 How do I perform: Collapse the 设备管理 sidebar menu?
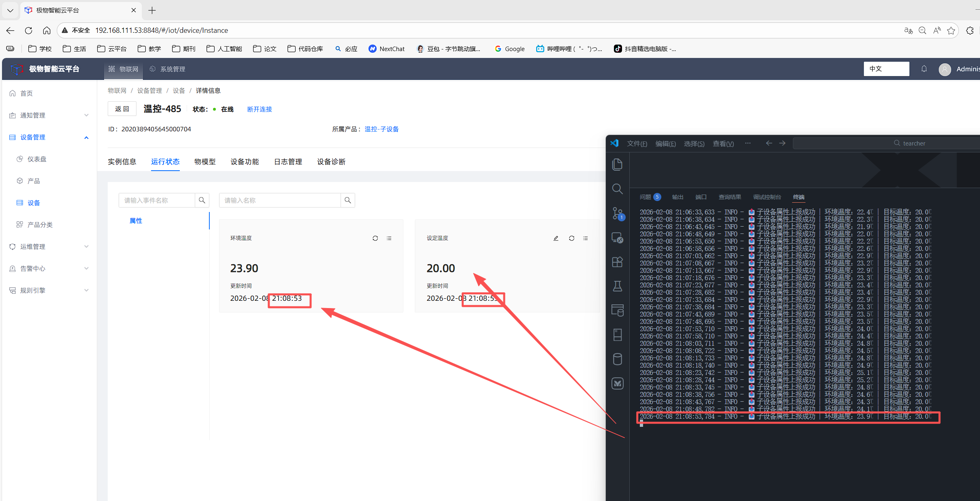tap(49, 137)
